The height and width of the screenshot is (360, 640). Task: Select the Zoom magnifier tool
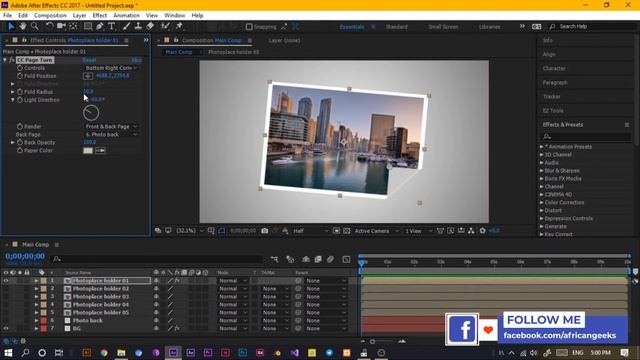tap(35, 26)
